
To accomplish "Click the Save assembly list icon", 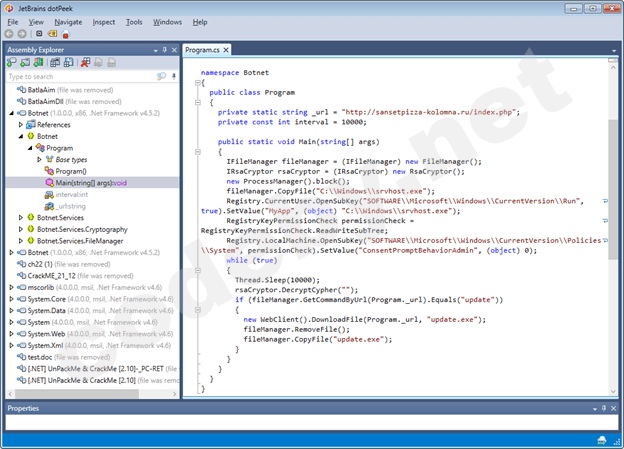I will (x=68, y=62).
